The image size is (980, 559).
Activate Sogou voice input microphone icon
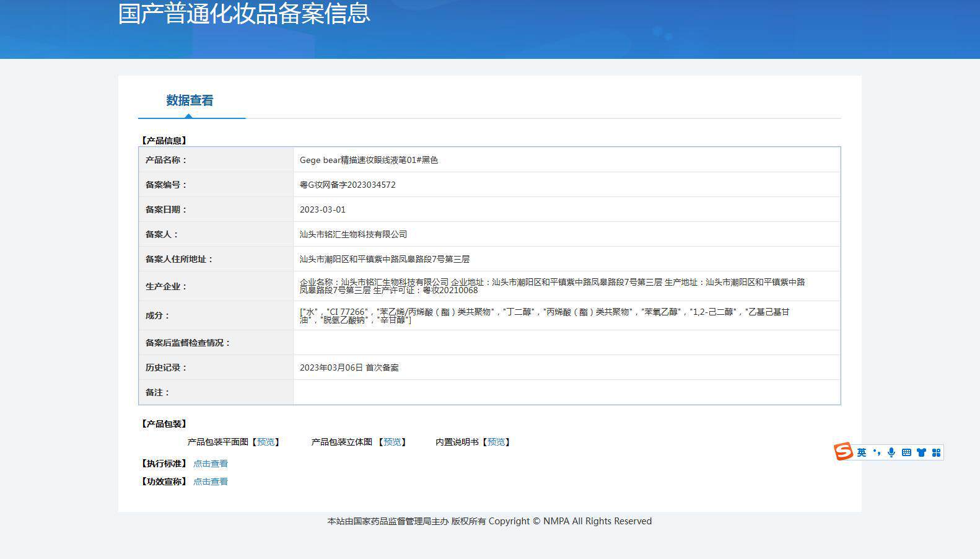[x=891, y=452]
